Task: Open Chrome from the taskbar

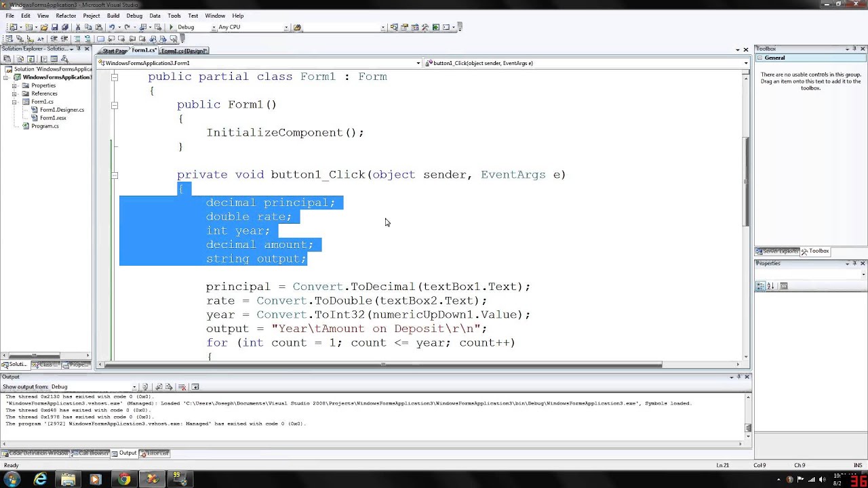Action: [x=123, y=479]
